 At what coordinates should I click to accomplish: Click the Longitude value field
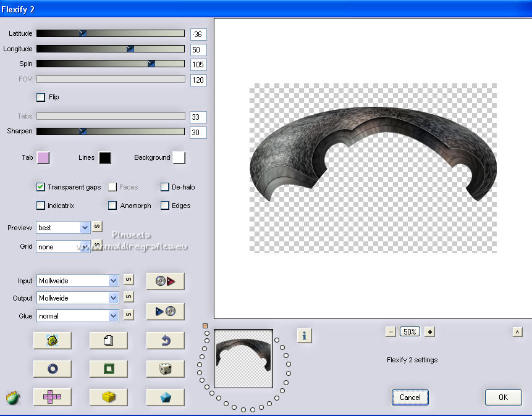point(198,50)
